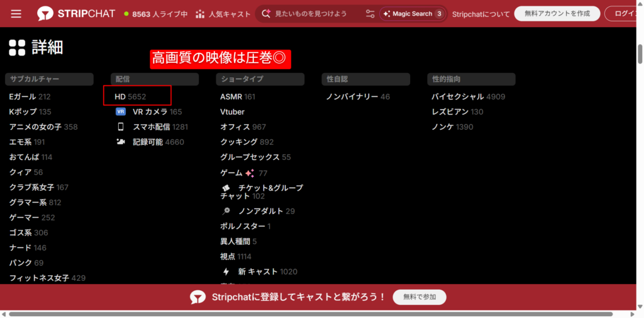Open the グラマー系 category
The width and height of the screenshot is (644, 318).
pyautogui.click(x=35, y=202)
